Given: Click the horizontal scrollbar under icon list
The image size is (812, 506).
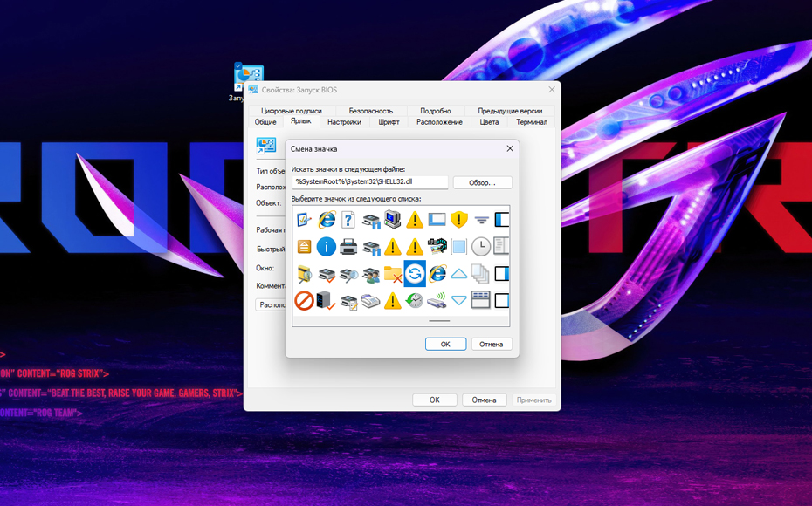Looking at the screenshot, I should [x=439, y=321].
